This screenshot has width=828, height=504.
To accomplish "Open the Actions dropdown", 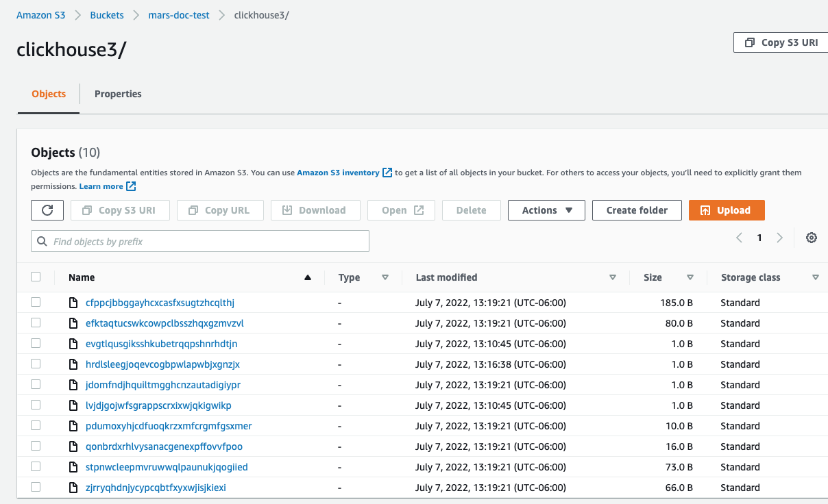I will pyautogui.click(x=546, y=210).
